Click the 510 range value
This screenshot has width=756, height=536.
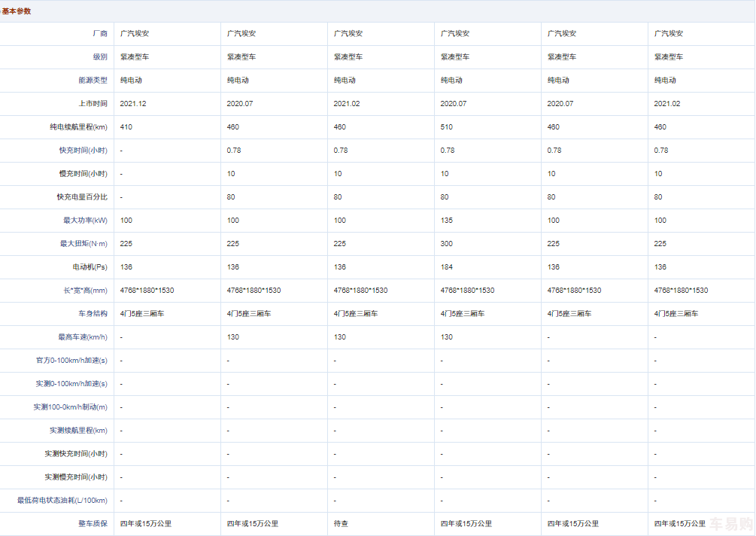[x=447, y=127]
